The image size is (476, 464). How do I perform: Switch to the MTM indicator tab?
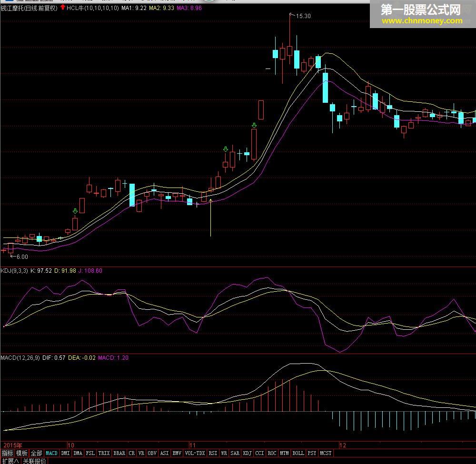[x=284, y=453]
